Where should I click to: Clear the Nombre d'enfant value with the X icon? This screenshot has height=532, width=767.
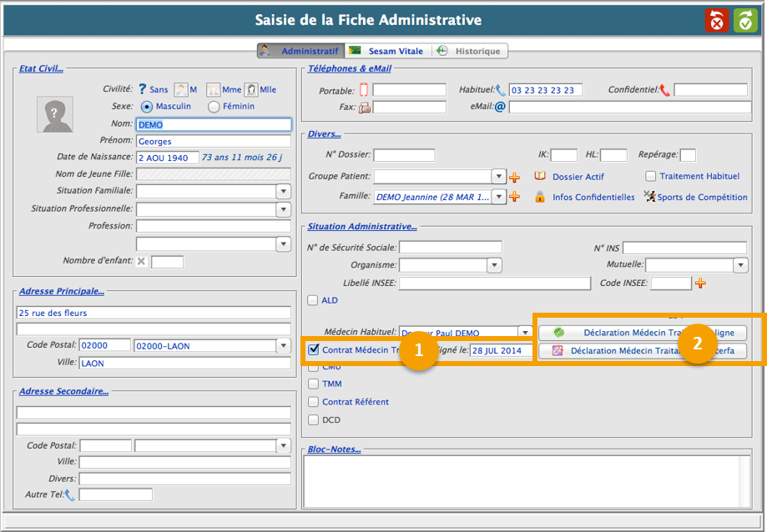coord(141,261)
